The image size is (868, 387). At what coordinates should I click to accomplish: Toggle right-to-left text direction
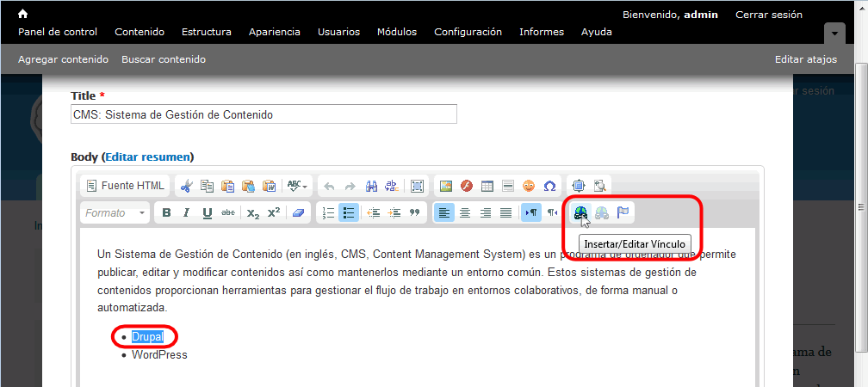click(x=552, y=213)
